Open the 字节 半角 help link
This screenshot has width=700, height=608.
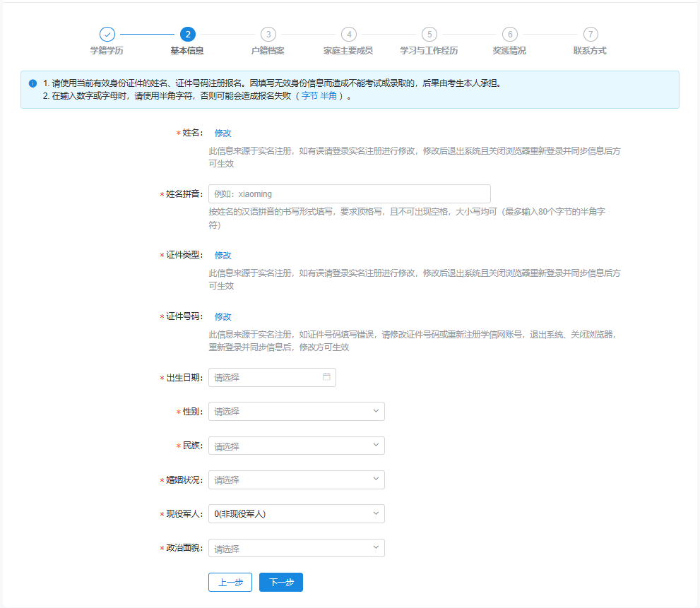(x=319, y=96)
